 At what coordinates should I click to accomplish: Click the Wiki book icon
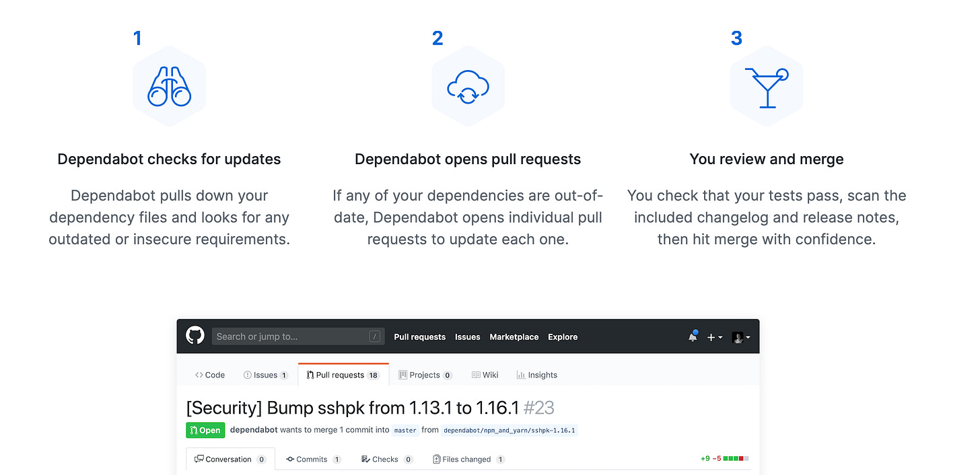[x=475, y=375]
